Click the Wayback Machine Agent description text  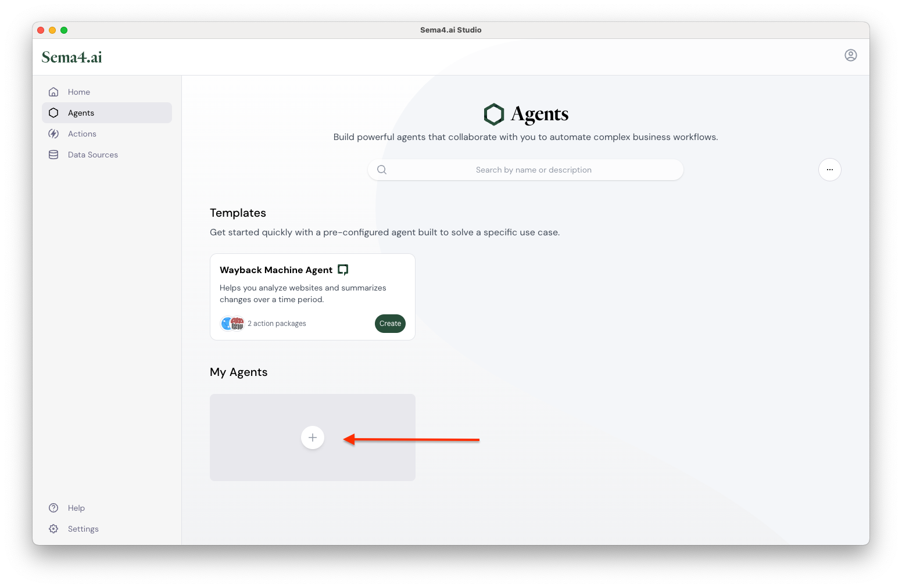303,293
